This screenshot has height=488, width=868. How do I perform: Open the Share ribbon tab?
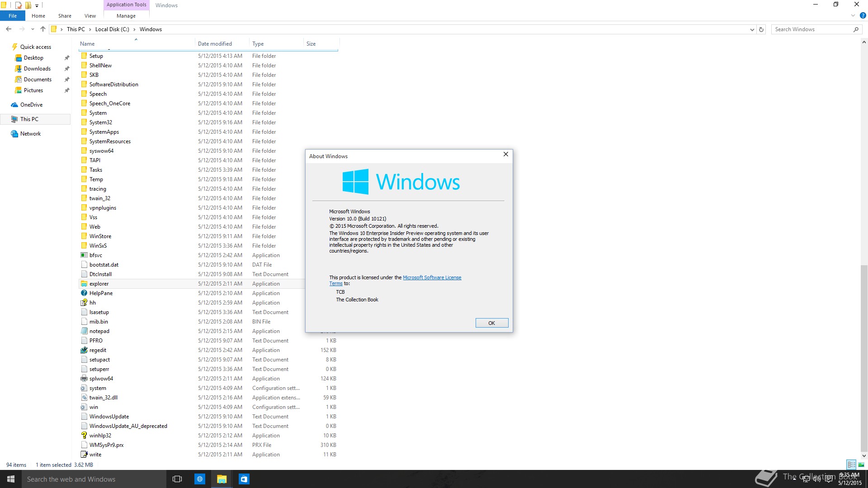[x=65, y=16]
